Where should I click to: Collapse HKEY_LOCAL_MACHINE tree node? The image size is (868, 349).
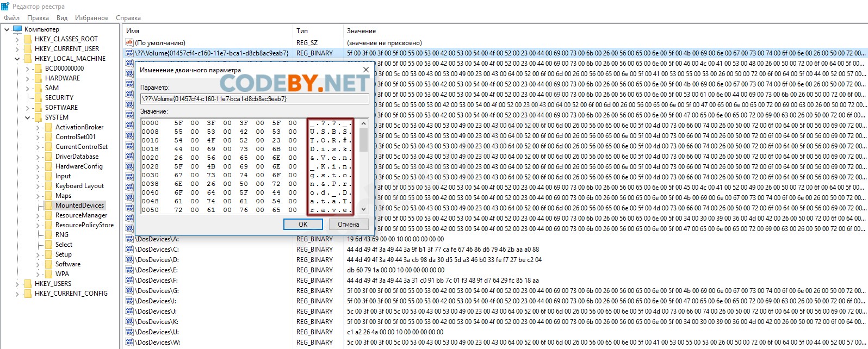(x=17, y=59)
